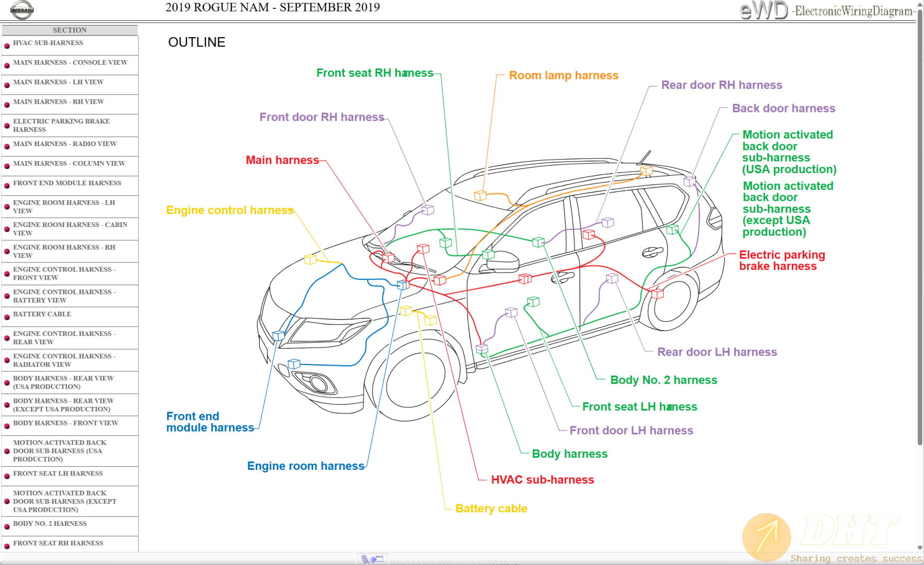
Task: Click the red bullet beside Battery Cable
Action: click(7, 318)
